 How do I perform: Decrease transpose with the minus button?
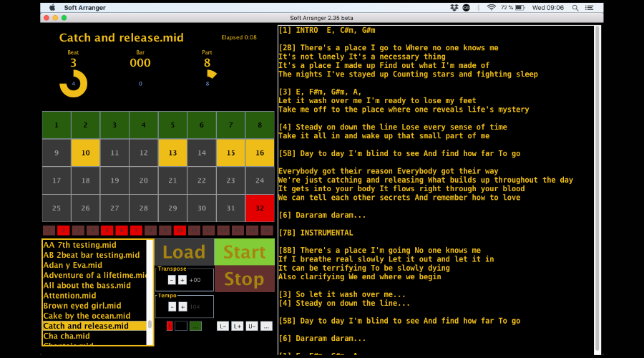pos(172,280)
